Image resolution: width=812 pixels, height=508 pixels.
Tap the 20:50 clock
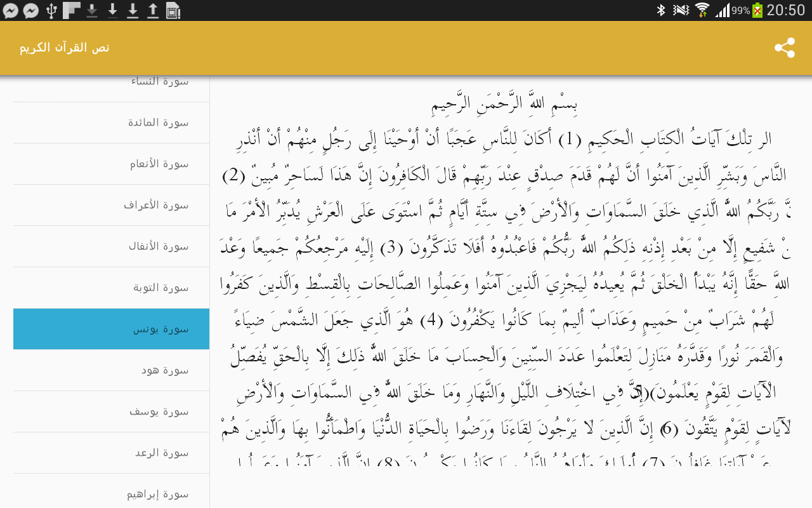[x=786, y=10]
